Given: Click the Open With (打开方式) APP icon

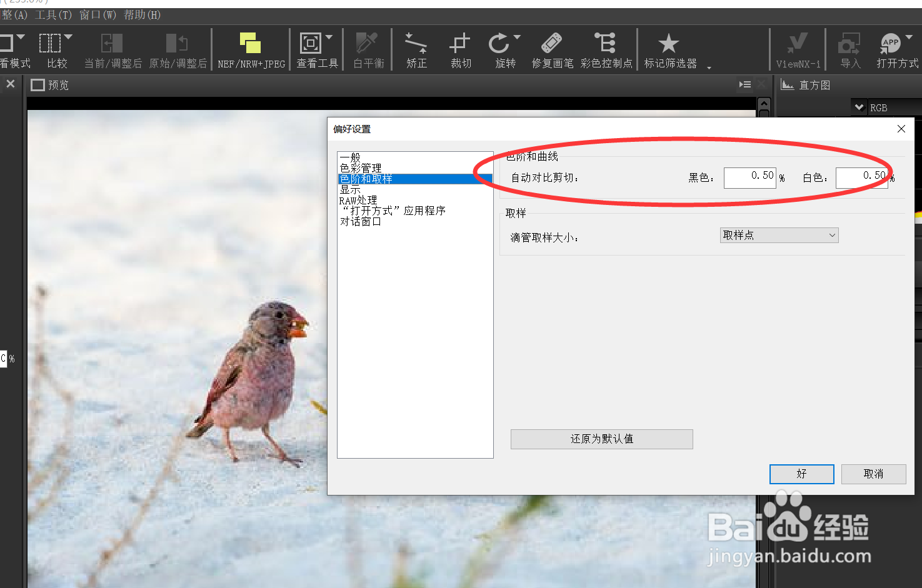Looking at the screenshot, I should [x=890, y=43].
